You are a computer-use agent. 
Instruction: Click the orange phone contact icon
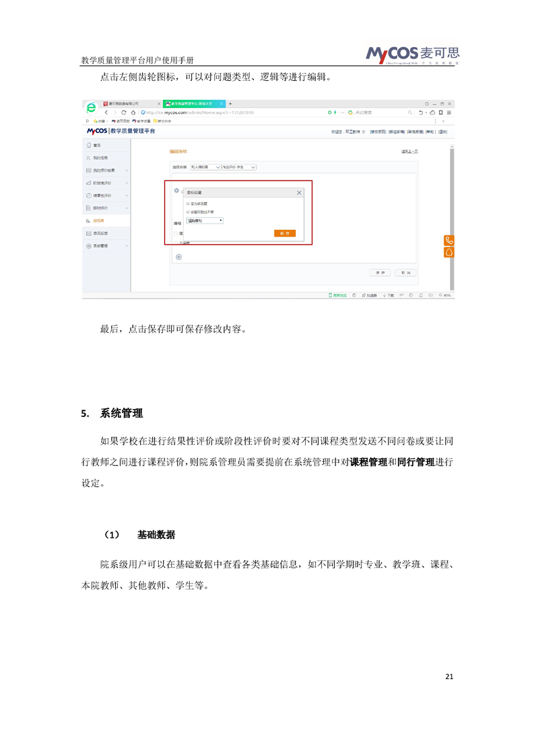(448, 240)
